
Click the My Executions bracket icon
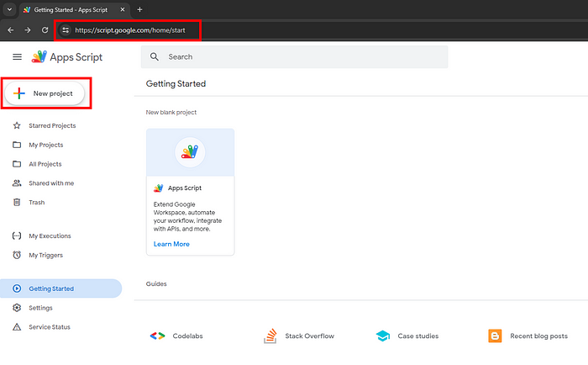click(x=17, y=235)
